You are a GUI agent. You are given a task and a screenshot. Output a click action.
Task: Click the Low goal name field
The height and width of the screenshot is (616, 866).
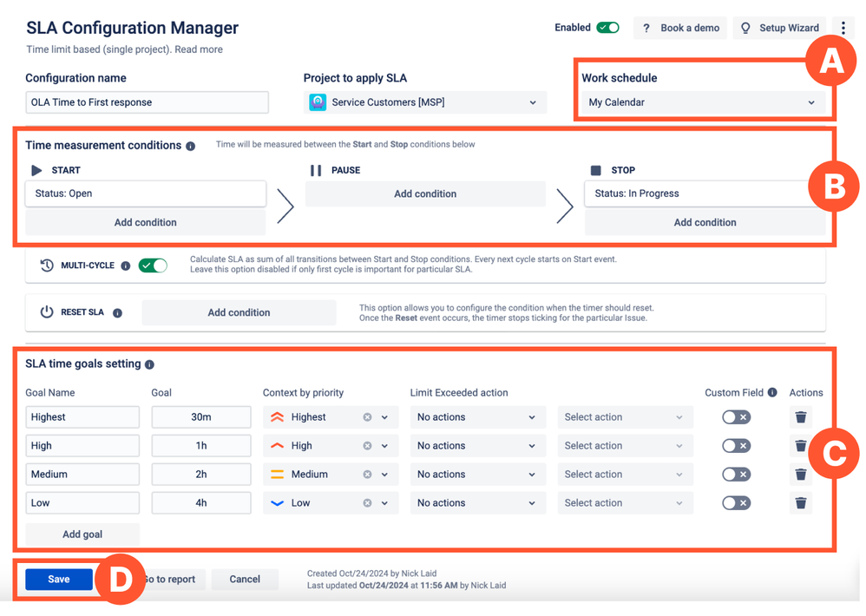[82, 503]
